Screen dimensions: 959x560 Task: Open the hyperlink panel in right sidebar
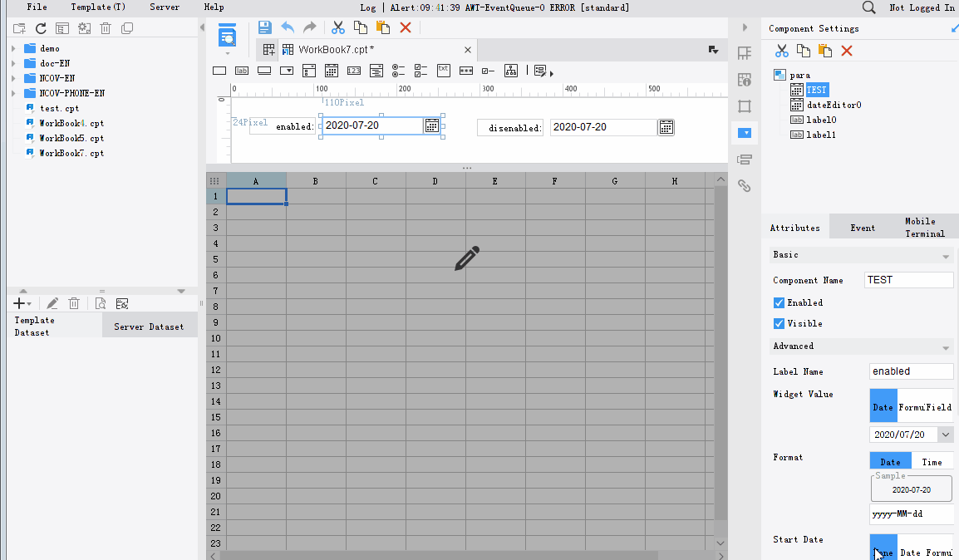(x=745, y=186)
